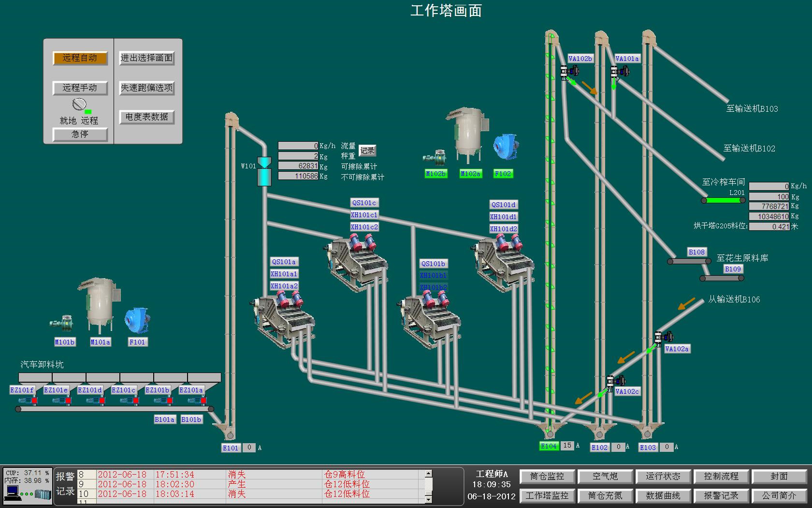
Task: Open 筒仓充氮 silo nitrogen screen
Action: [605, 496]
